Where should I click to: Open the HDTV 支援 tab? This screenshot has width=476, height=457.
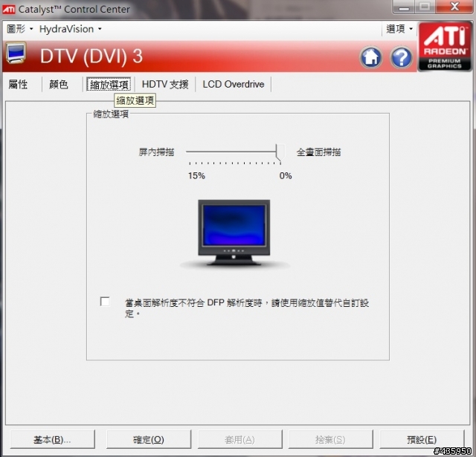pos(165,84)
